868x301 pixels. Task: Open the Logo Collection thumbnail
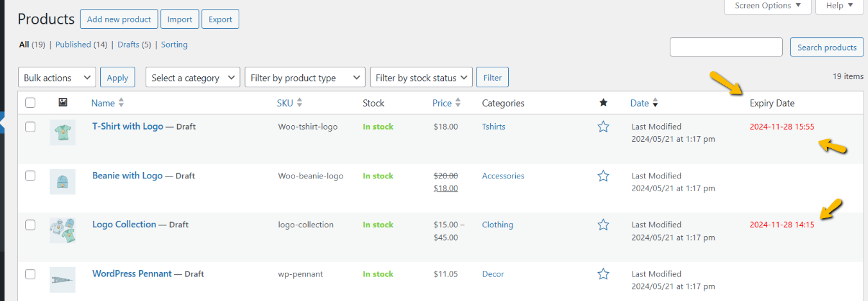pos(63,230)
